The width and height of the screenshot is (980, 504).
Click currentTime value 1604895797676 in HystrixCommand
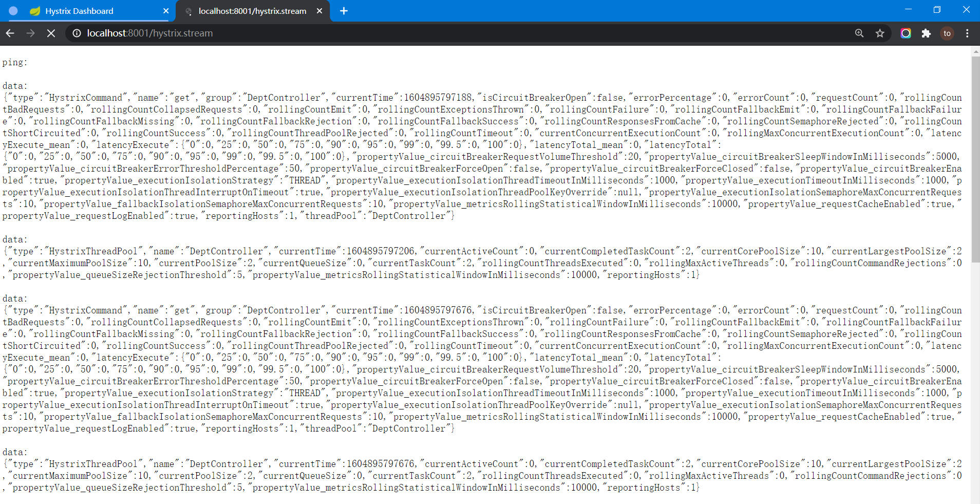click(x=438, y=310)
